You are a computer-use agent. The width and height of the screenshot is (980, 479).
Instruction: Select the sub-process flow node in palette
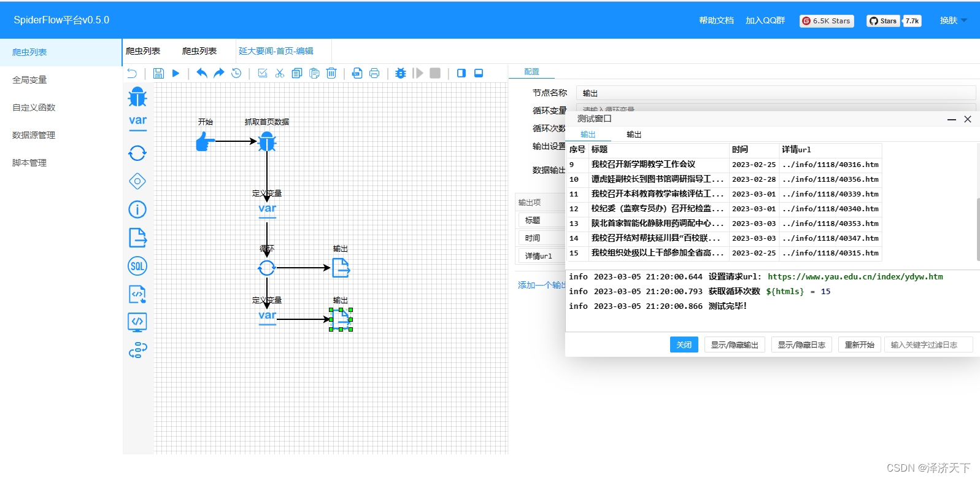tap(137, 351)
